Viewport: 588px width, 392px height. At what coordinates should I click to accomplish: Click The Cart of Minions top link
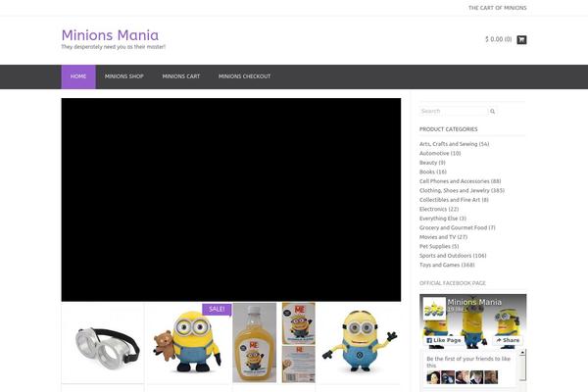(497, 8)
